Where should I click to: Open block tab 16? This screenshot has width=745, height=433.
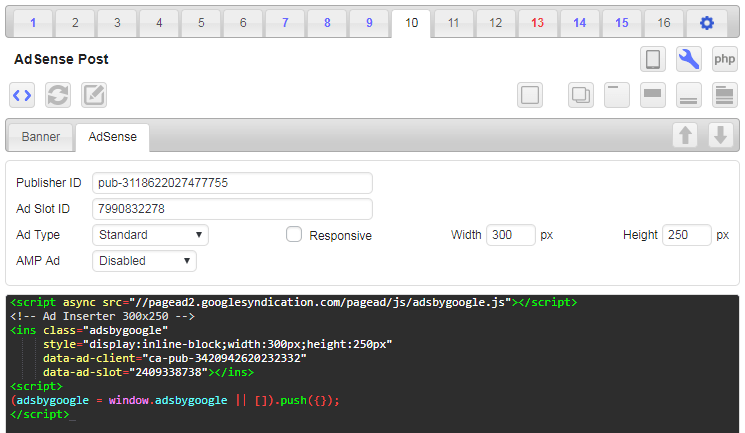(x=664, y=23)
